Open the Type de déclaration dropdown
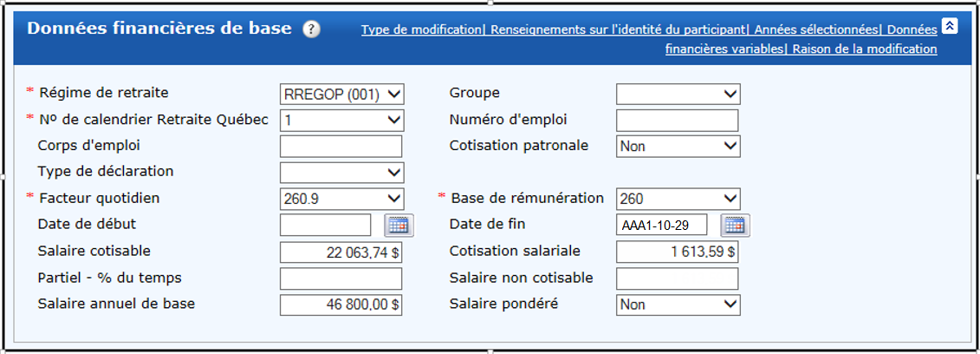The width and height of the screenshot is (980, 354). (x=342, y=173)
